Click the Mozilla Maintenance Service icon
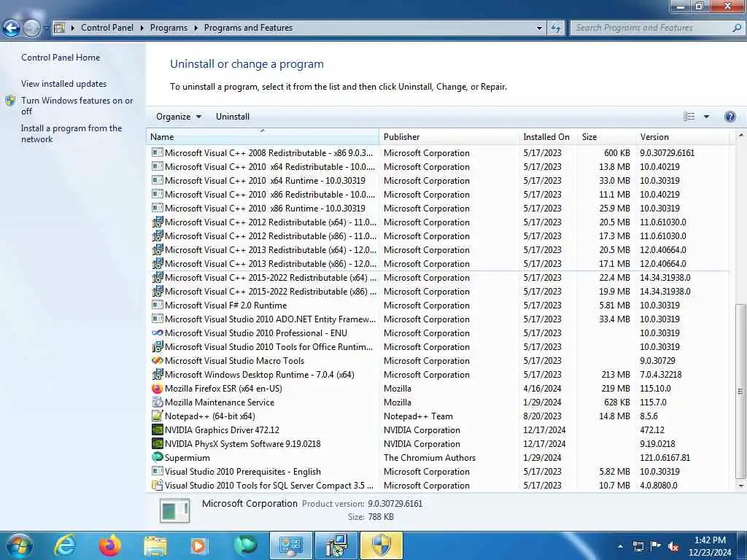Viewport: 747px width, 560px height. (158, 402)
